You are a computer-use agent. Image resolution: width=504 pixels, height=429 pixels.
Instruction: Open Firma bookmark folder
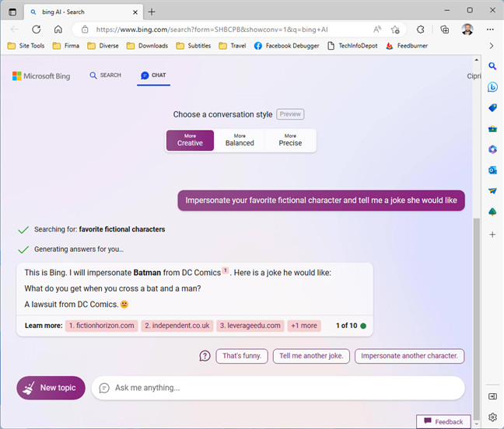pyautogui.click(x=66, y=46)
